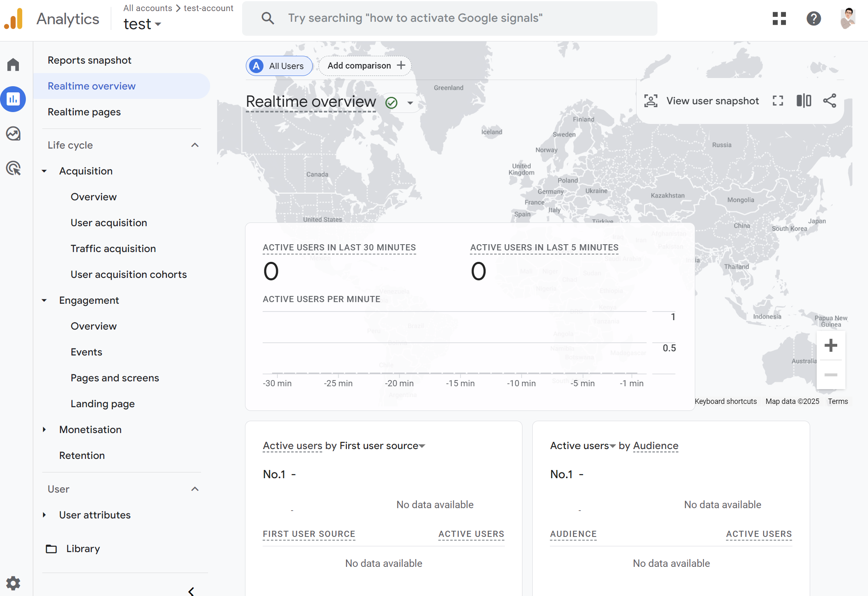Click Add comparison button

click(x=365, y=66)
